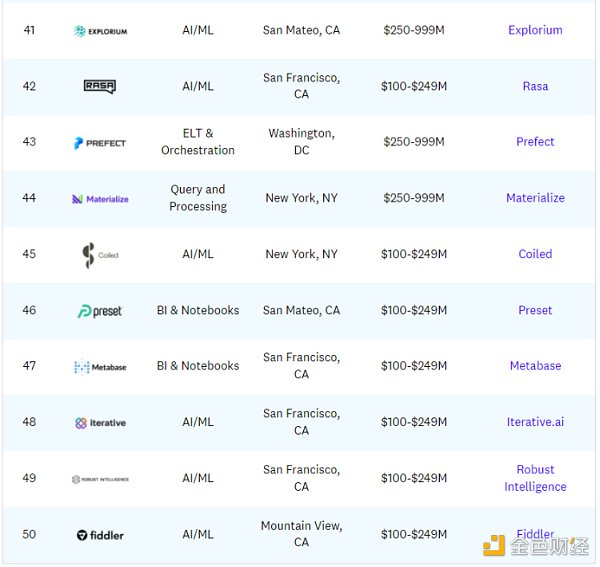
Task: Click 'San Francisco, CA' in Rasa row
Action: coord(302,86)
